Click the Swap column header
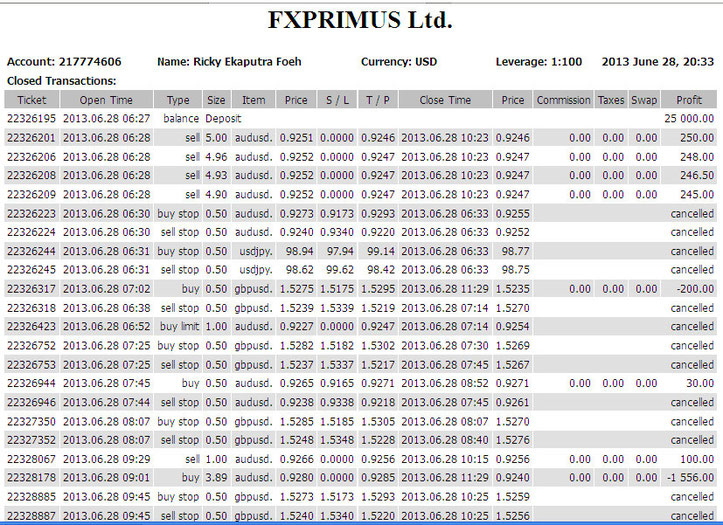 pyautogui.click(x=644, y=100)
